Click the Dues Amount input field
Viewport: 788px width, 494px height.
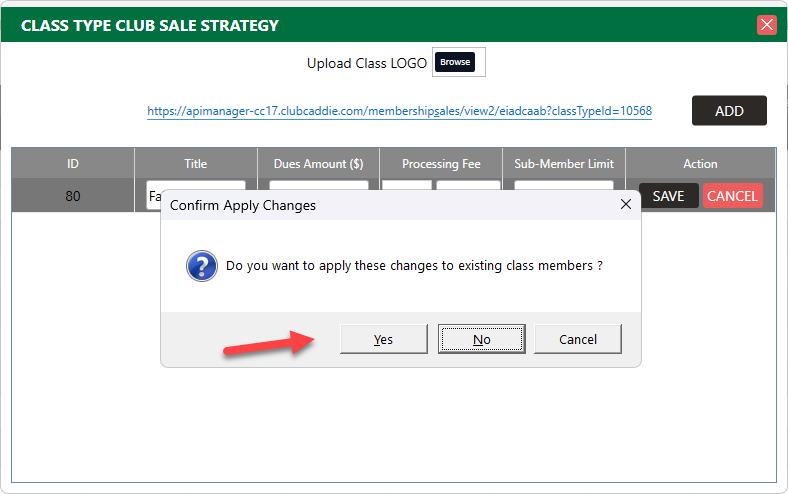coord(319,185)
